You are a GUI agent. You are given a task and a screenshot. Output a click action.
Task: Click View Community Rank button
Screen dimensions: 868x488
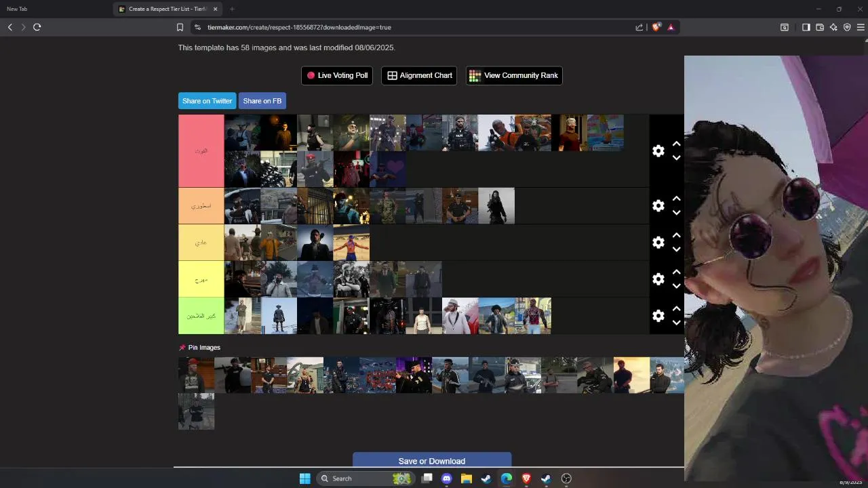point(514,75)
